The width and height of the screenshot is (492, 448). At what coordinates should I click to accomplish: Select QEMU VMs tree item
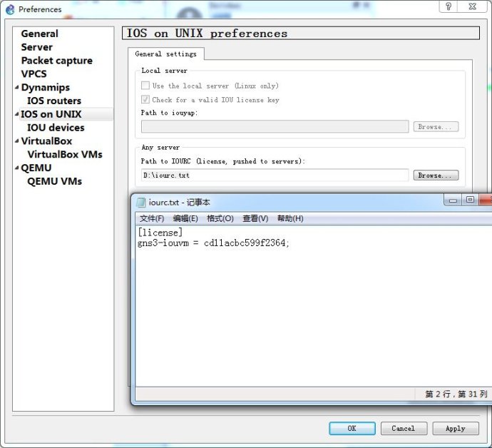click(x=55, y=181)
